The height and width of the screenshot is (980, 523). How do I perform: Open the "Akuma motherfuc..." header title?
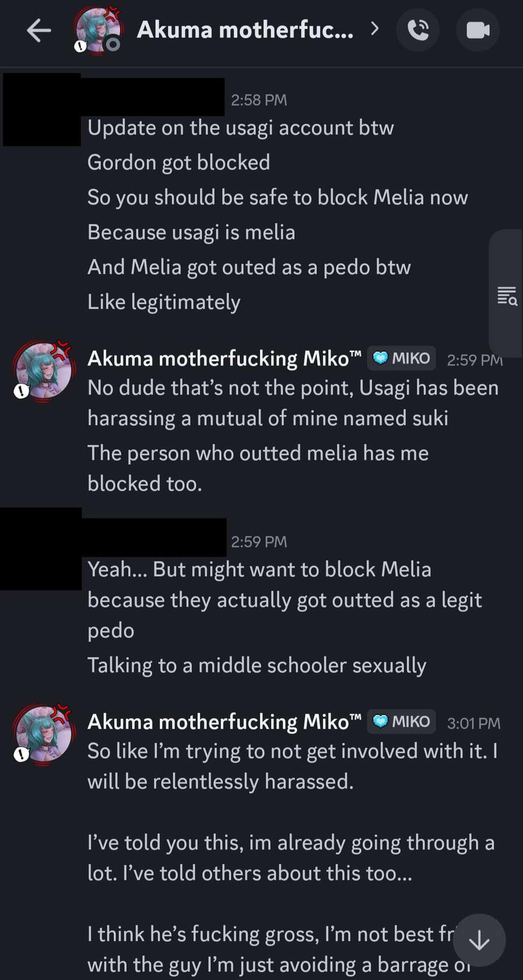pos(245,30)
